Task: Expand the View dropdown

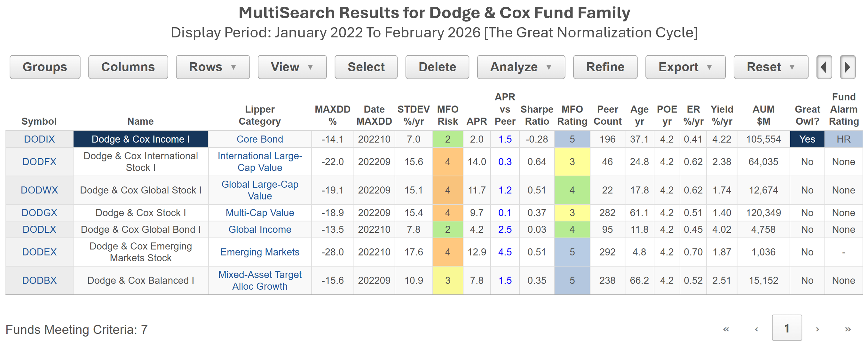Action: click(292, 67)
